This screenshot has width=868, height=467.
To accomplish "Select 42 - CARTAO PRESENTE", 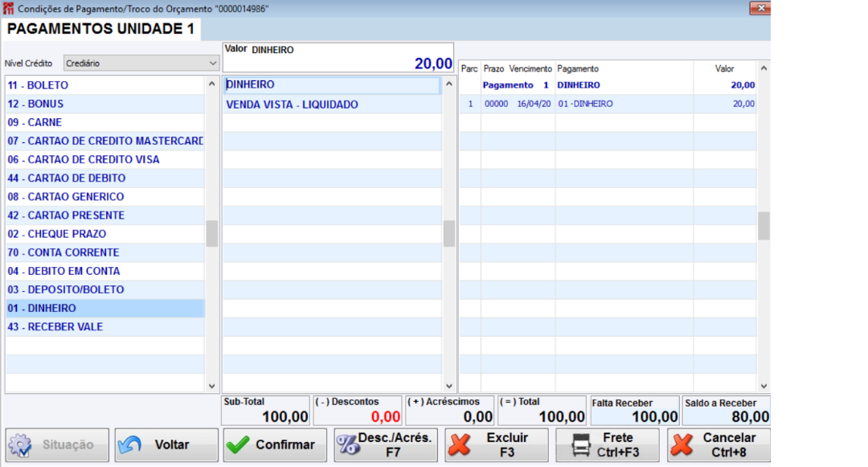I will [x=105, y=215].
